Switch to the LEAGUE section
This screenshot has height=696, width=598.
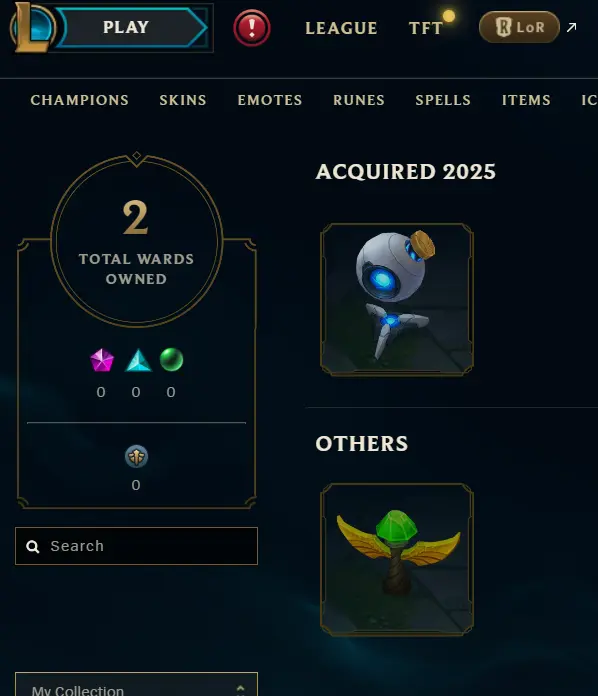341,28
